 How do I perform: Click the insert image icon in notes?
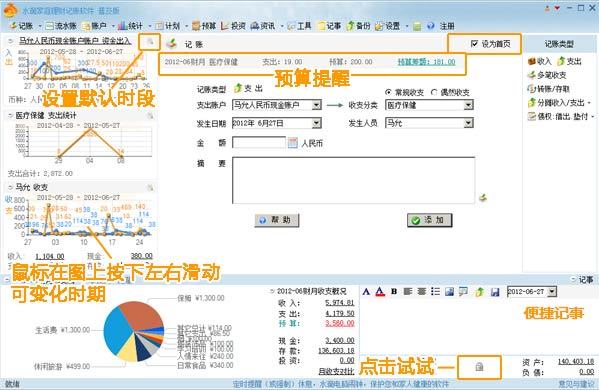click(x=449, y=292)
